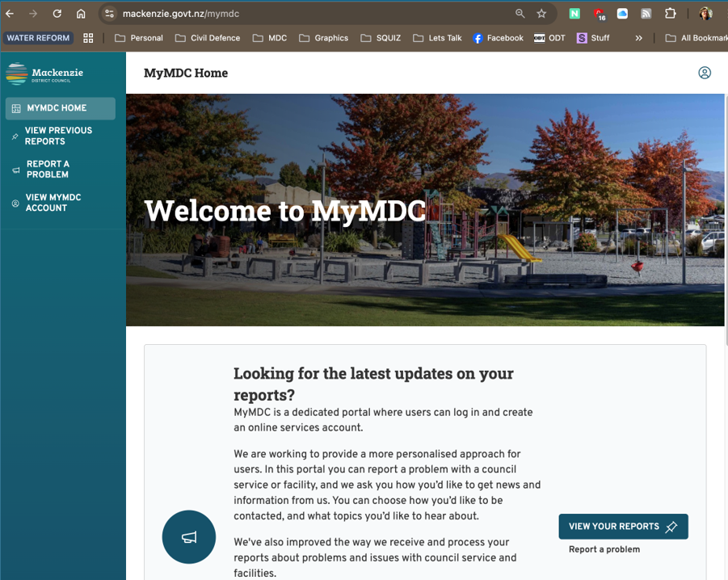Click the zoom magnifier icon in address bar

click(x=520, y=14)
